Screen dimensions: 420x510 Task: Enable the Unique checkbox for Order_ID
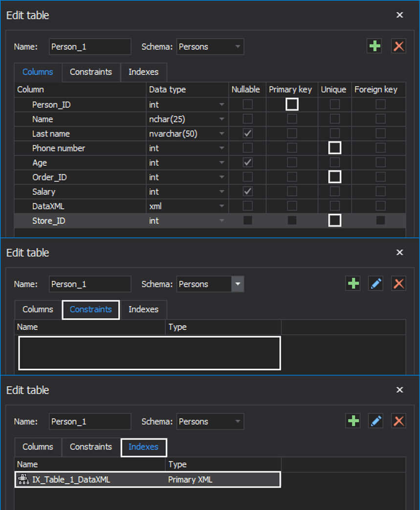(334, 177)
